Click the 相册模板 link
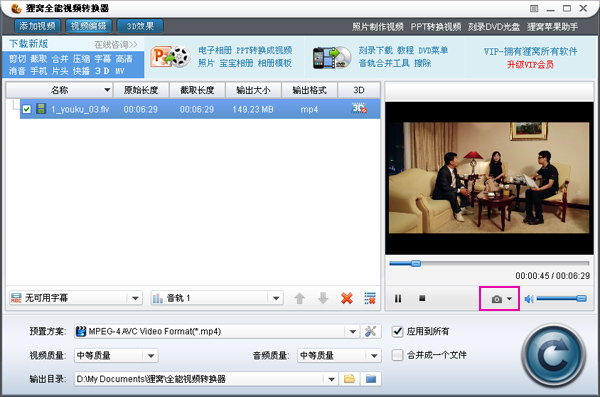The image size is (600, 397). 274,63
